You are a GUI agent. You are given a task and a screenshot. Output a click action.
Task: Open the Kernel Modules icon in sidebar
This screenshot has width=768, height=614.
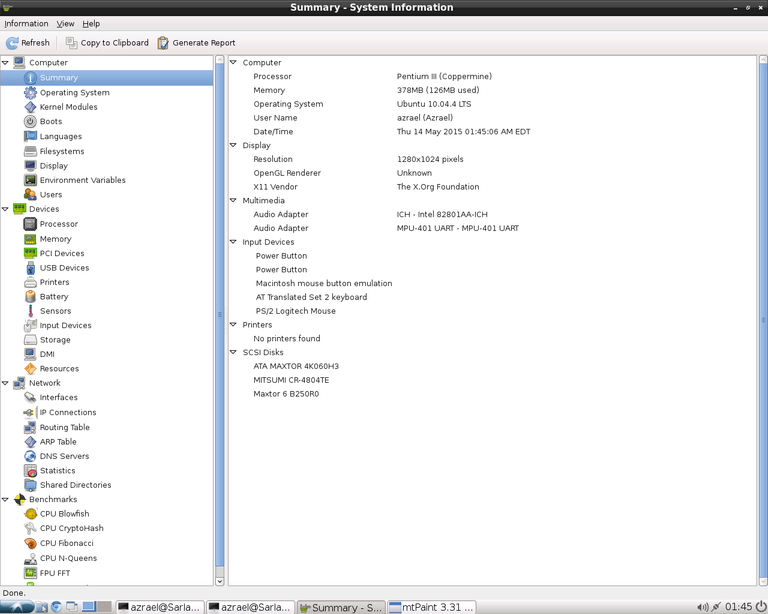click(30, 107)
